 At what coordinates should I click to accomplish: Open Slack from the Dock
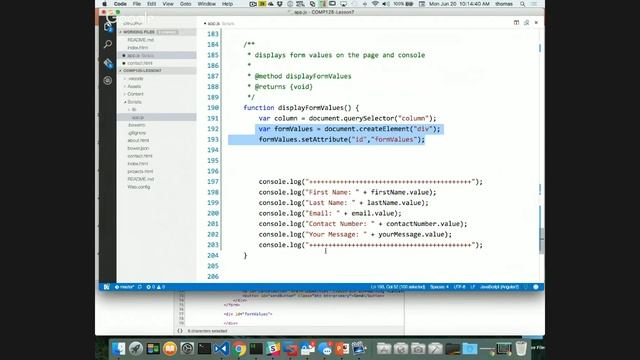(x=273, y=349)
